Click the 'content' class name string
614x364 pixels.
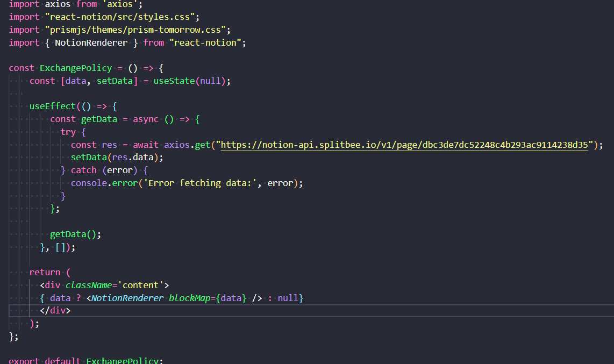pyautogui.click(x=140, y=286)
